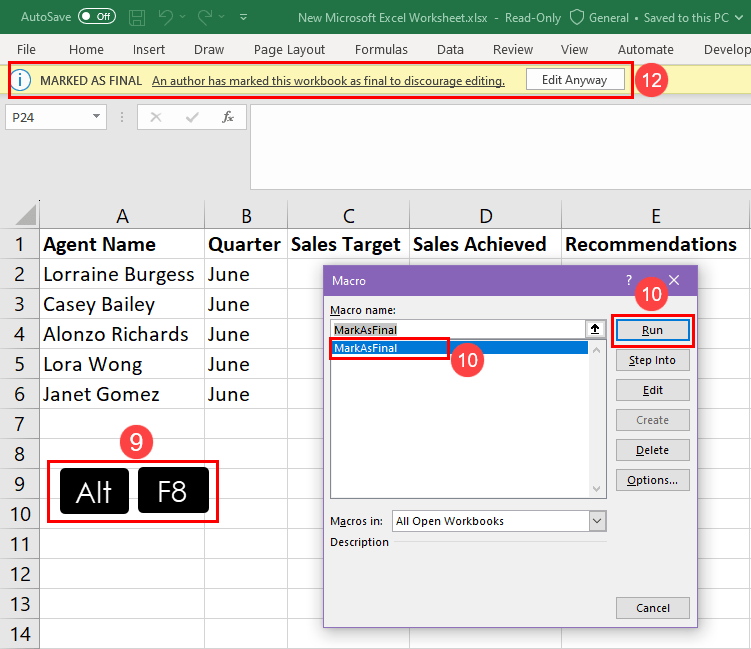Click the Insert Function fx icon
The width and height of the screenshot is (751, 649).
coord(228,117)
